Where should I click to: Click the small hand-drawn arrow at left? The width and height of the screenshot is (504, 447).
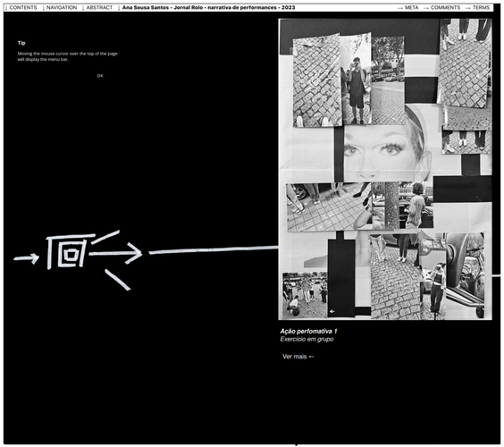coord(26,257)
